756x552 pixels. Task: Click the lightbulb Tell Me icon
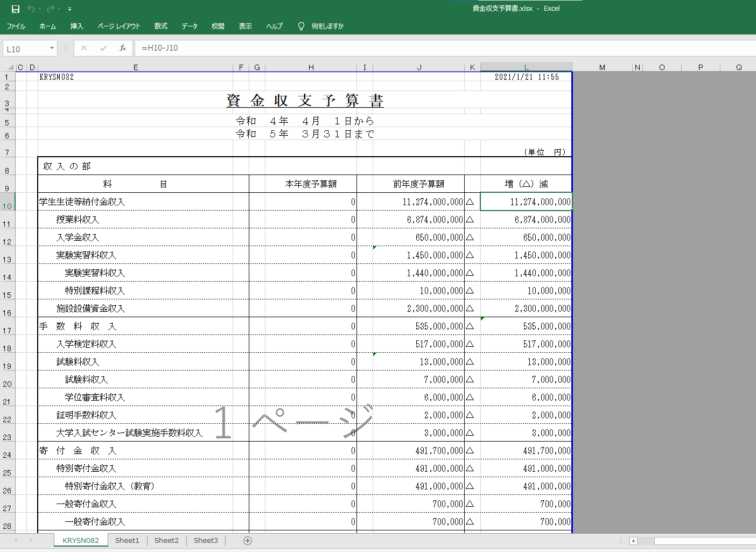tap(301, 26)
